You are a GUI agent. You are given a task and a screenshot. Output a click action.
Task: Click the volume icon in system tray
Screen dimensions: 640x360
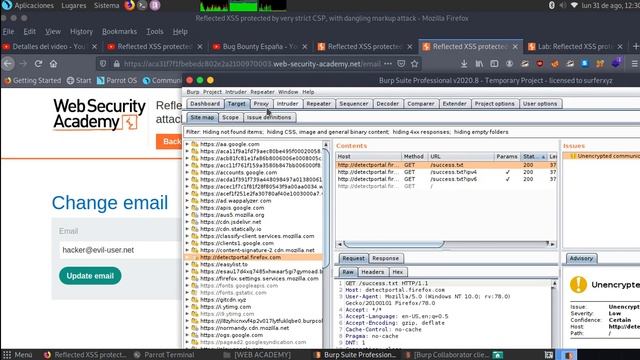(563, 5)
